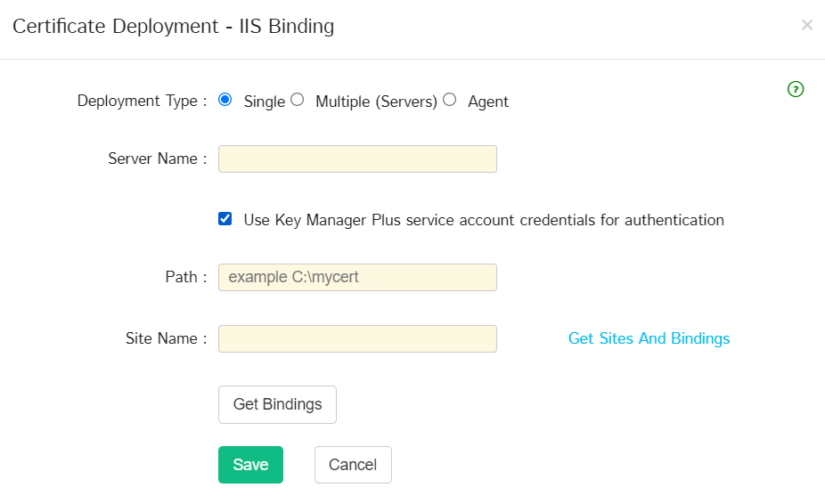Click the 'Agent' text label
The image size is (825, 504).
[488, 102]
